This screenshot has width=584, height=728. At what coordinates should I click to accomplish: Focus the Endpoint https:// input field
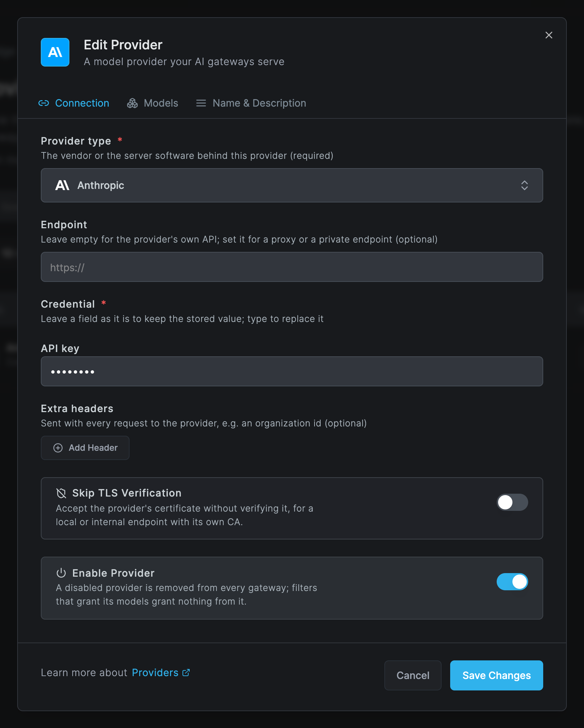tap(292, 267)
